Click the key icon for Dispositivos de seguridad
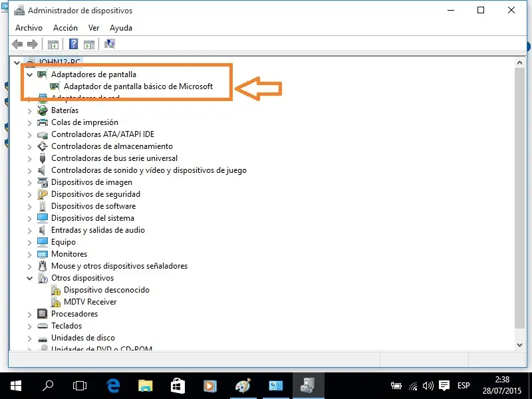Viewport: 532px width, 399px height. pos(43,194)
